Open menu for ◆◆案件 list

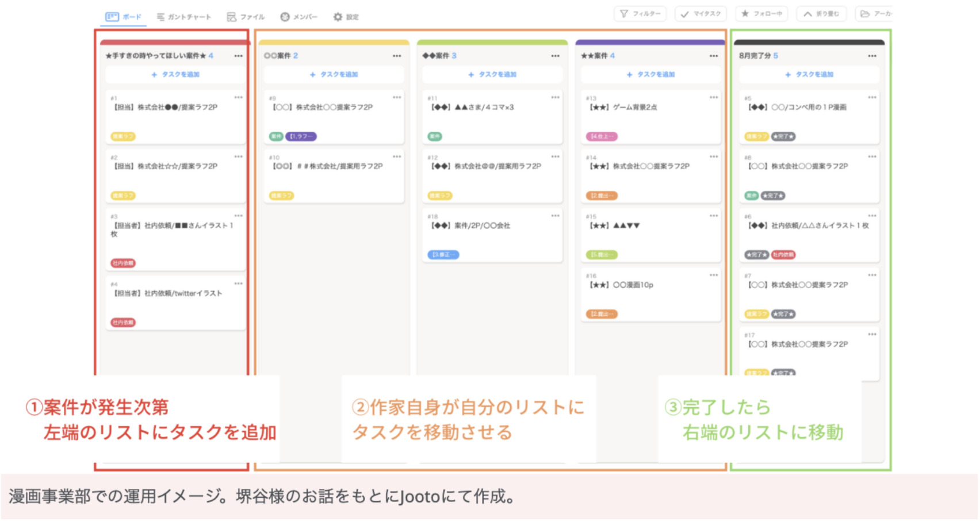[x=555, y=56]
